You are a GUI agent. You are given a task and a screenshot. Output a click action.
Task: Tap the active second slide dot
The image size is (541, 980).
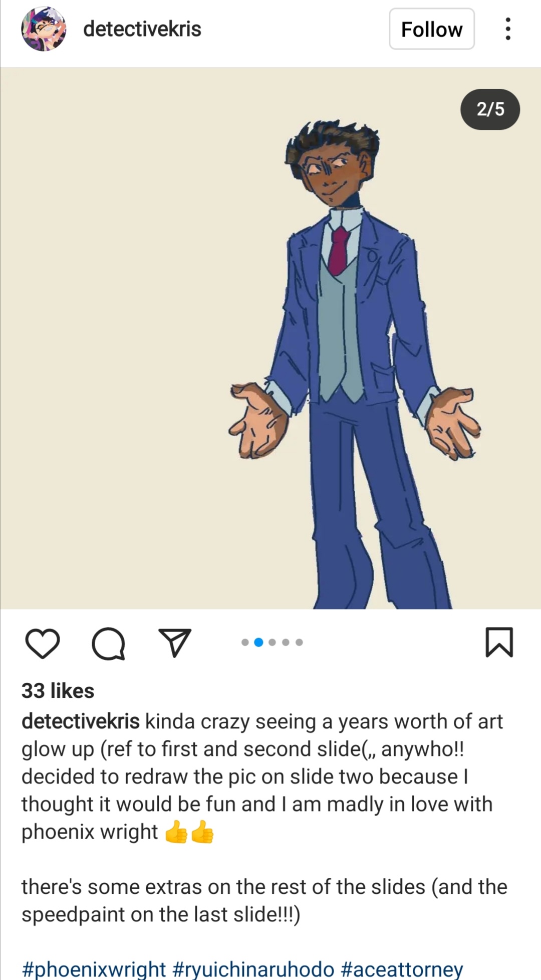click(258, 642)
